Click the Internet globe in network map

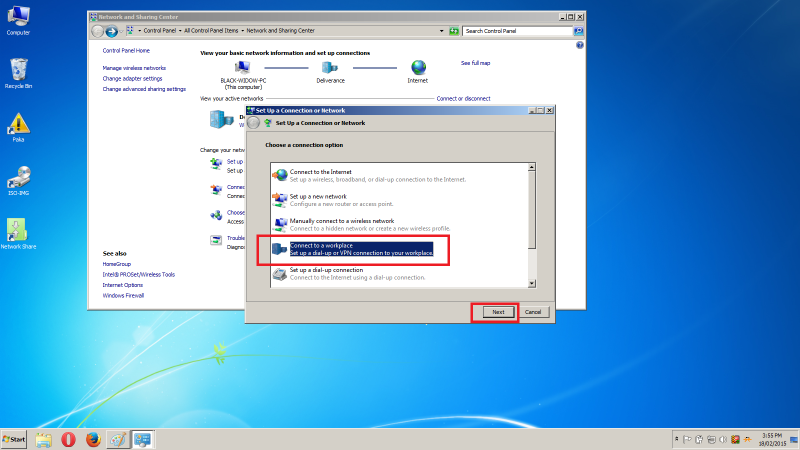coord(417,68)
